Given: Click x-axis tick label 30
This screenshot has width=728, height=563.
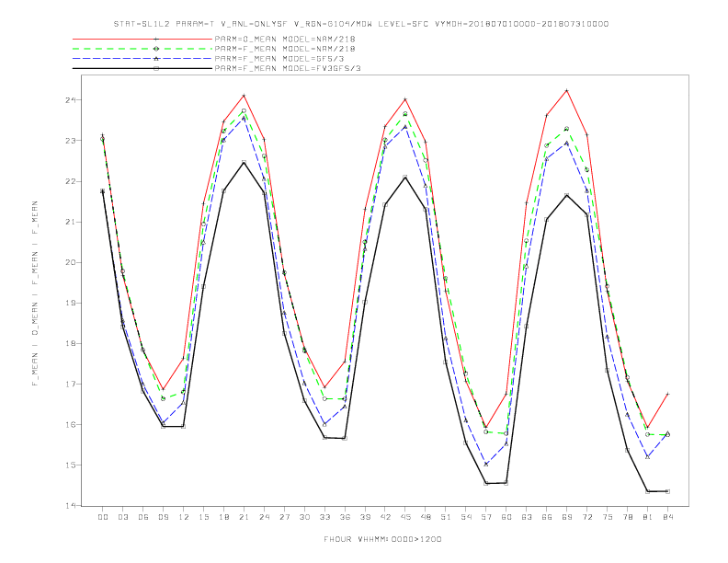Looking at the screenshot, I should [x=304, y=517].
